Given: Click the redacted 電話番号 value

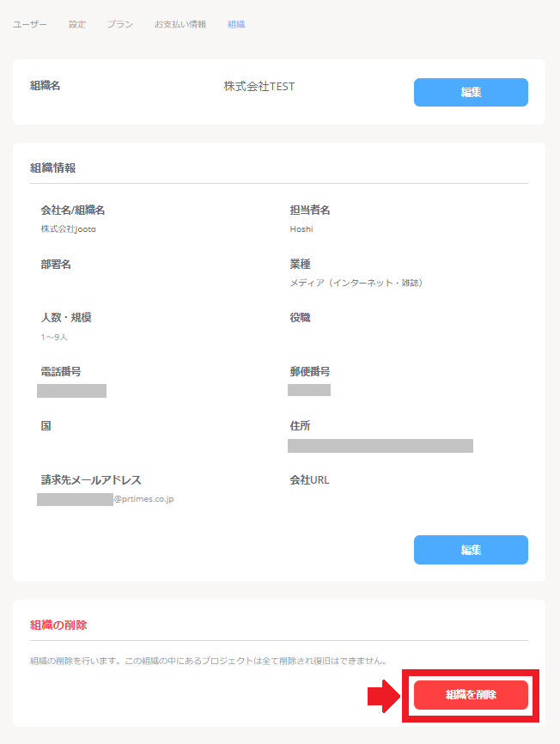Looking at the screenshot, I should (x=71, y=391).
